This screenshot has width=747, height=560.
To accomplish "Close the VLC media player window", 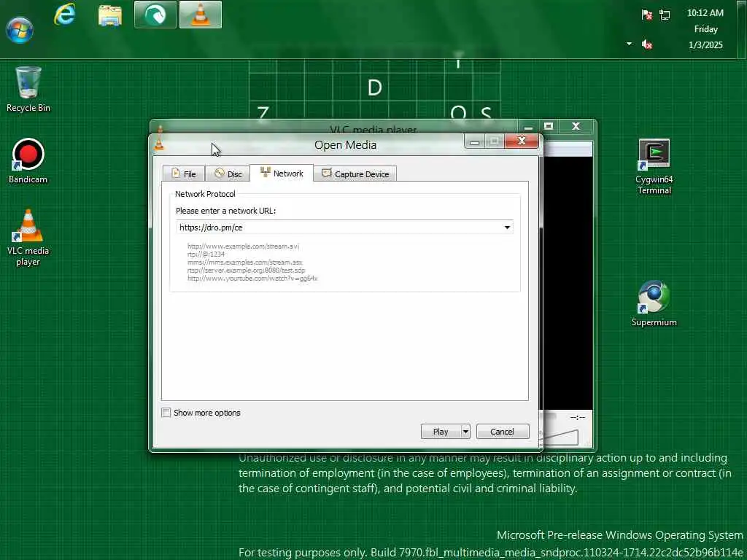I will [x=576, y=126].
